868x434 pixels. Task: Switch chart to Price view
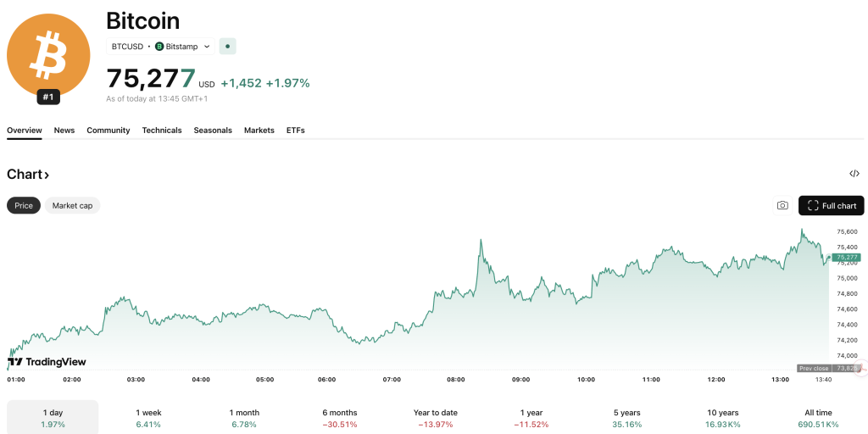coord(24,205)
